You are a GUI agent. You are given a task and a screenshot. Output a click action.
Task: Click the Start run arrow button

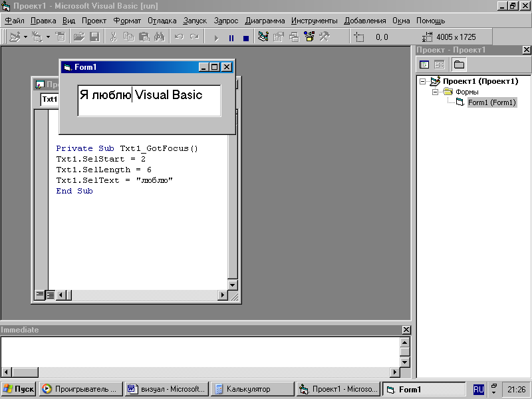[216, 38]
